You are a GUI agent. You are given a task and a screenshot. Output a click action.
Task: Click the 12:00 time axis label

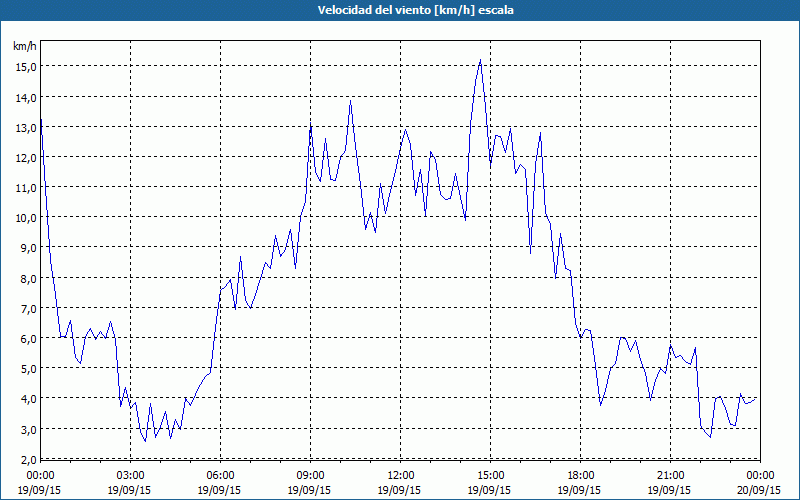coord(401,476)
